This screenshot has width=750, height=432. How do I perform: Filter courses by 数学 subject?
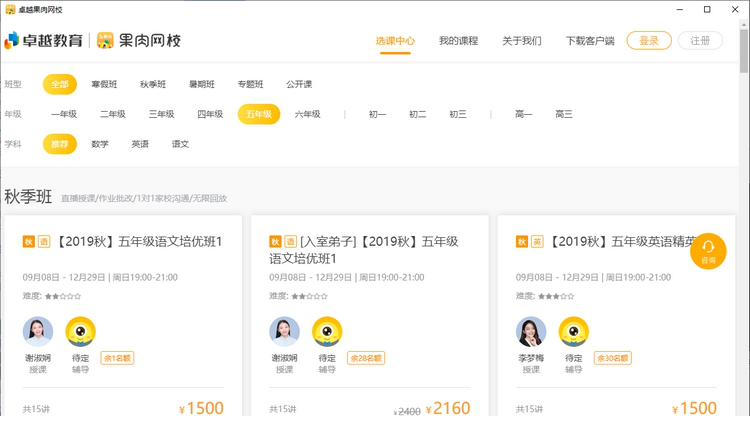100,144
